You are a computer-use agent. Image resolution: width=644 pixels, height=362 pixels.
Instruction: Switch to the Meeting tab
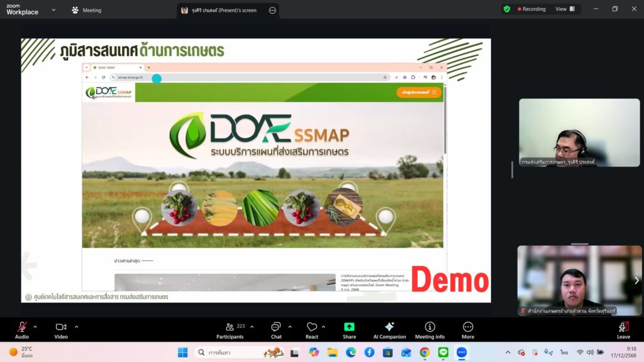point(86,10)
